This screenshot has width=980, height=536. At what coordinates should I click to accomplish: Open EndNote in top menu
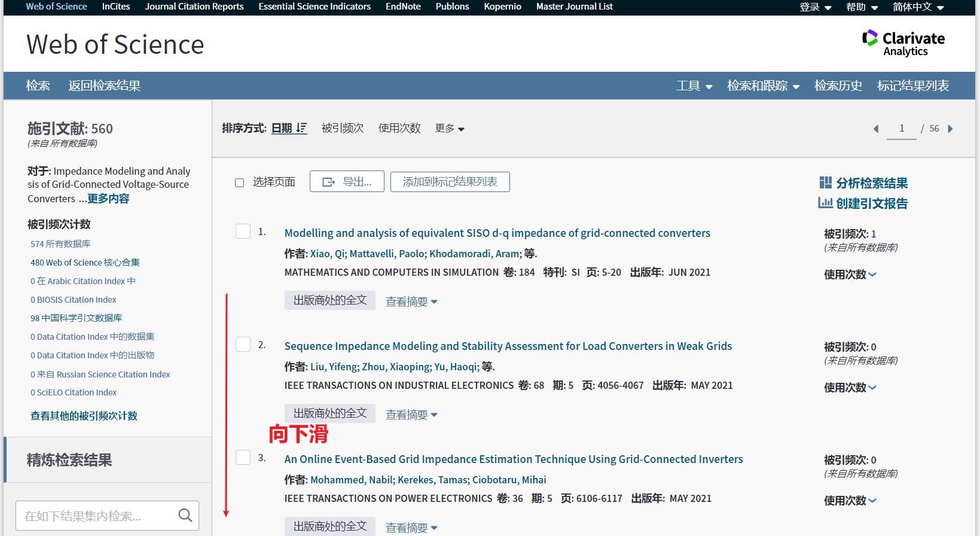pyautogui.click(x=403, y=7)
